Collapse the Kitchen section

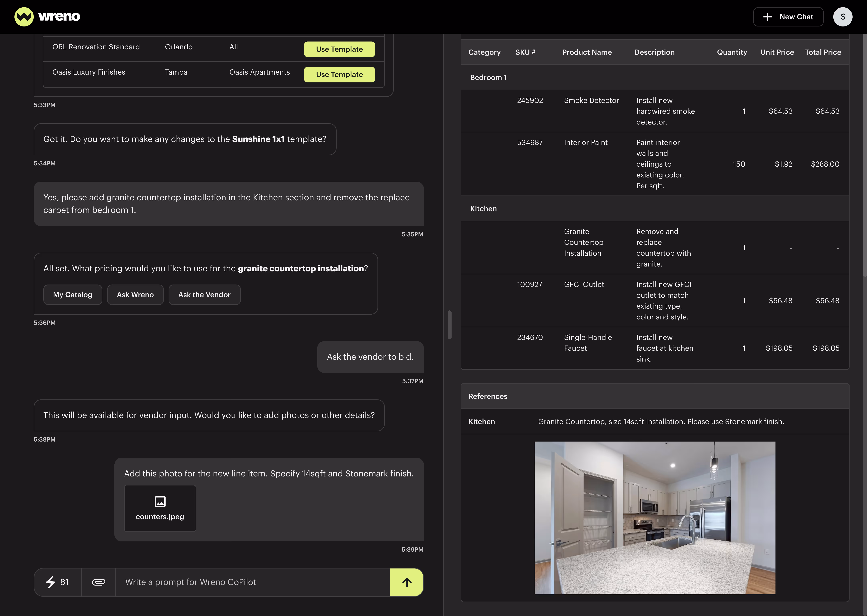pyautogui.click(x=483, y=208)
